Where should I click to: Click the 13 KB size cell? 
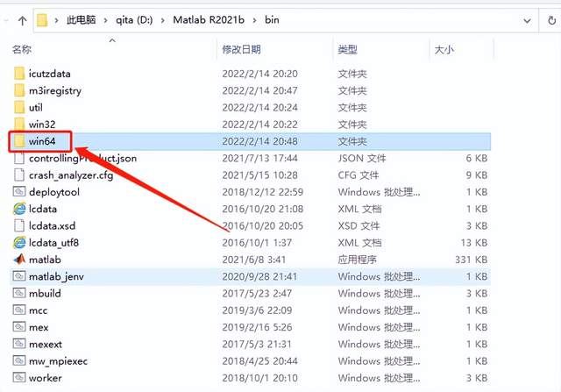point(474,243)
